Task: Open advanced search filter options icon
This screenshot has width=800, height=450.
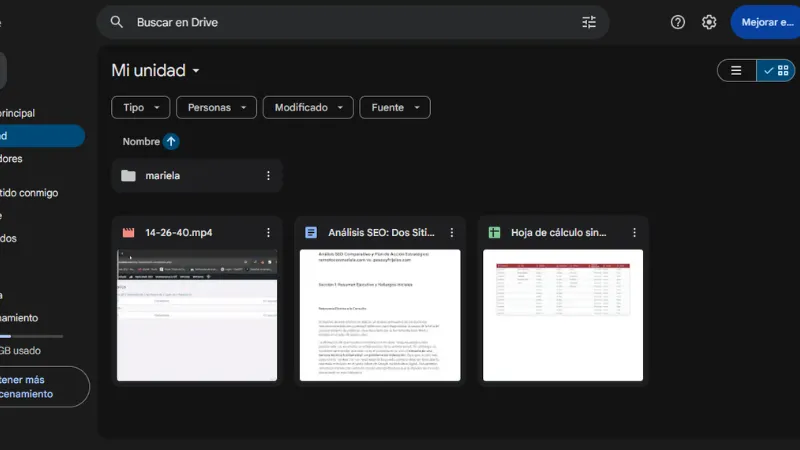Action: [589, 22]
